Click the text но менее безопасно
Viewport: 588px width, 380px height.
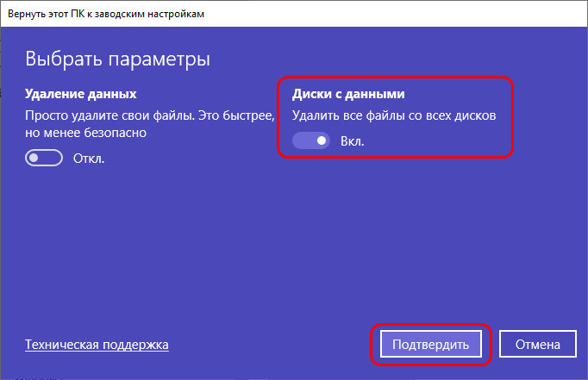[x=85, y=133]
